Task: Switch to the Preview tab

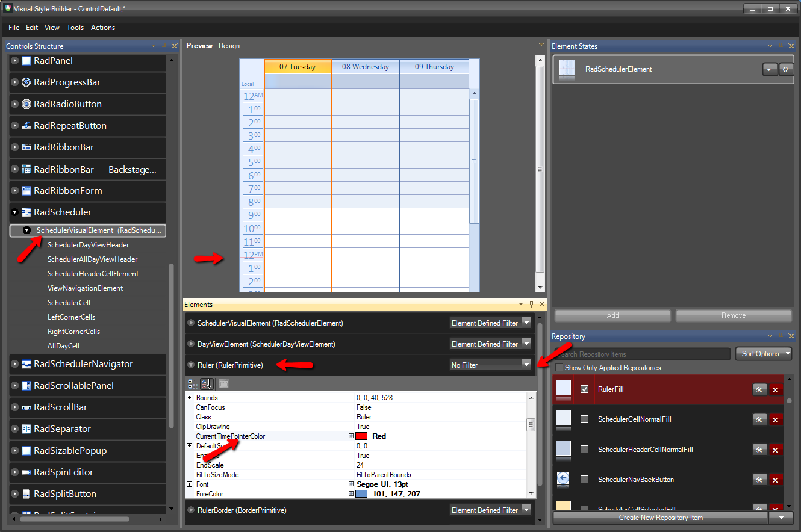Action: tap(199, 46)
